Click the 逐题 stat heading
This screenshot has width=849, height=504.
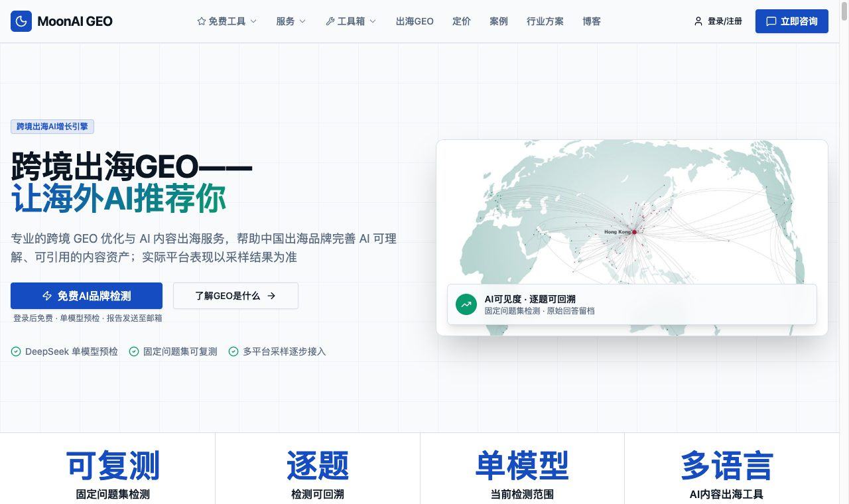point(318,466)
